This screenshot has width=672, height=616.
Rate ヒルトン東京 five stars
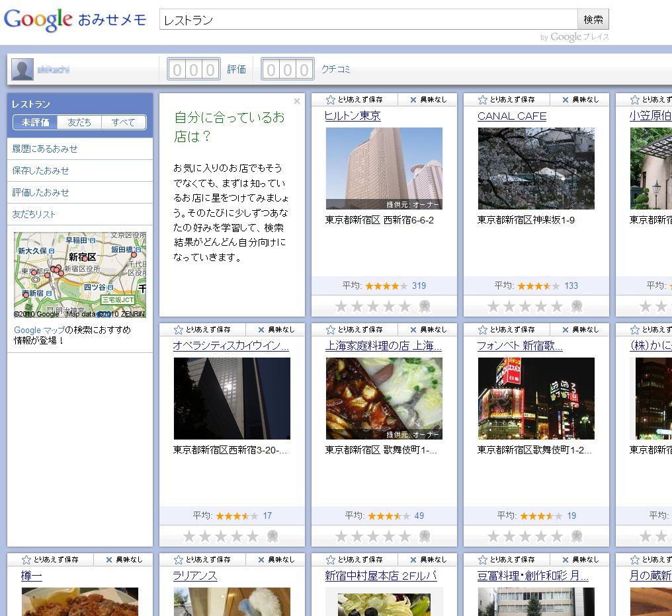tap(405, 306)
